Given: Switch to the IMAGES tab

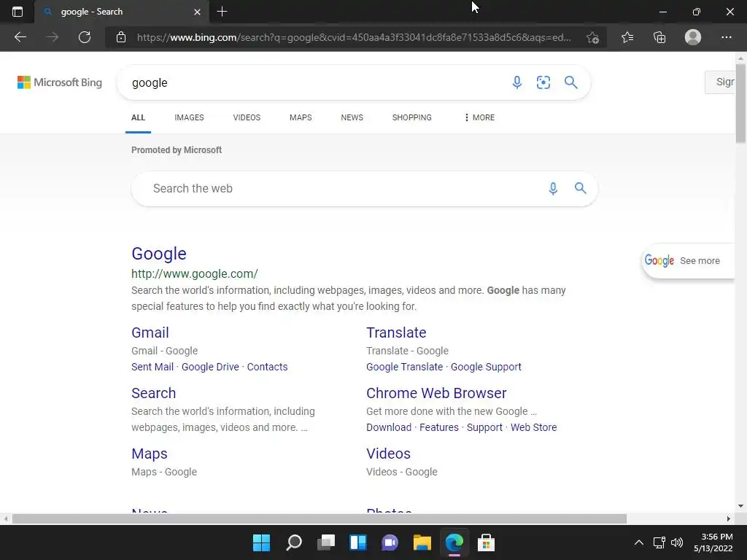Looking at the screenshot, I should [x=189, y=117].
